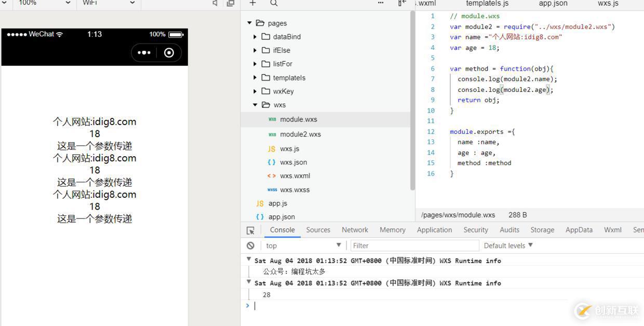Expand the dataBind folder arrow

point(255,37)
